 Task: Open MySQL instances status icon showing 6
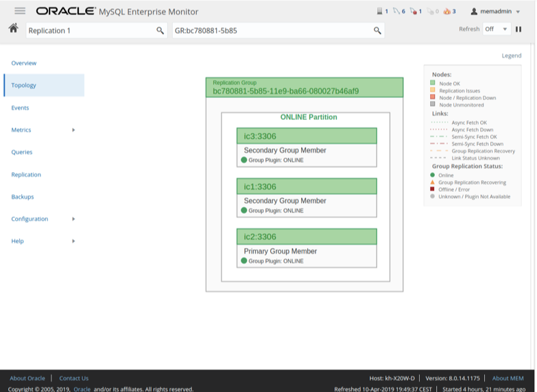coord(396,11)
